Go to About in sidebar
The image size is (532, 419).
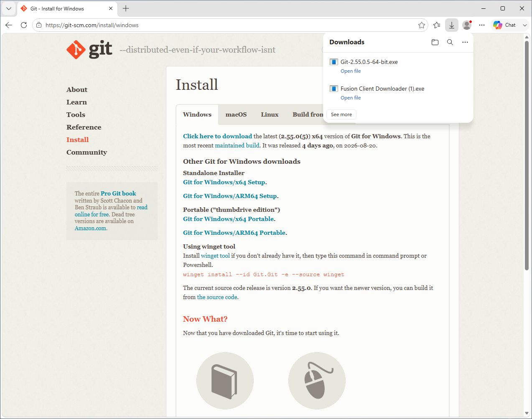click(77, 89)
